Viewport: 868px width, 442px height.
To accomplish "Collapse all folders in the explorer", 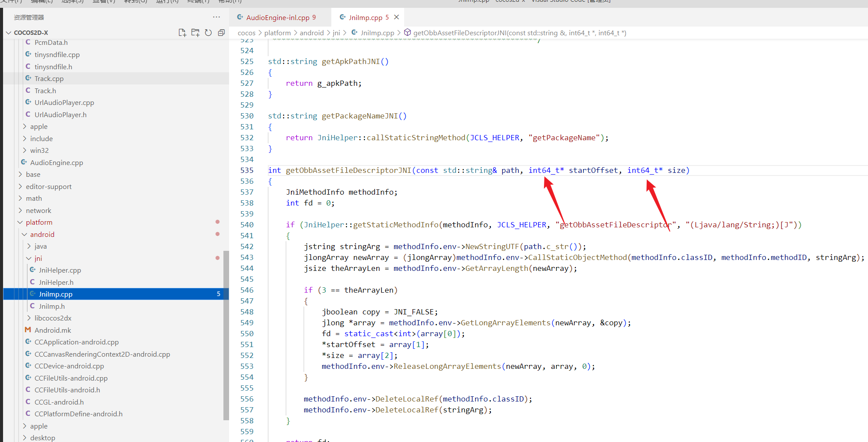I will 221,33.
